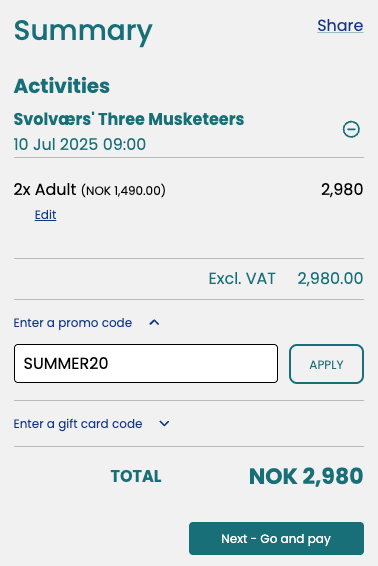Apply the SUMMER20 promo code
The width and height of the screenshot is (378, 566).
(x=326, y=364)
